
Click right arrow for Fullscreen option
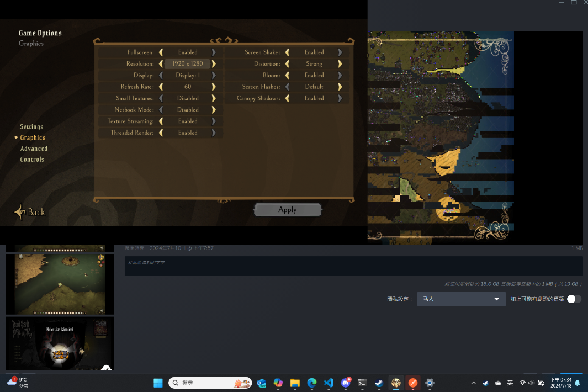point(214,52)
